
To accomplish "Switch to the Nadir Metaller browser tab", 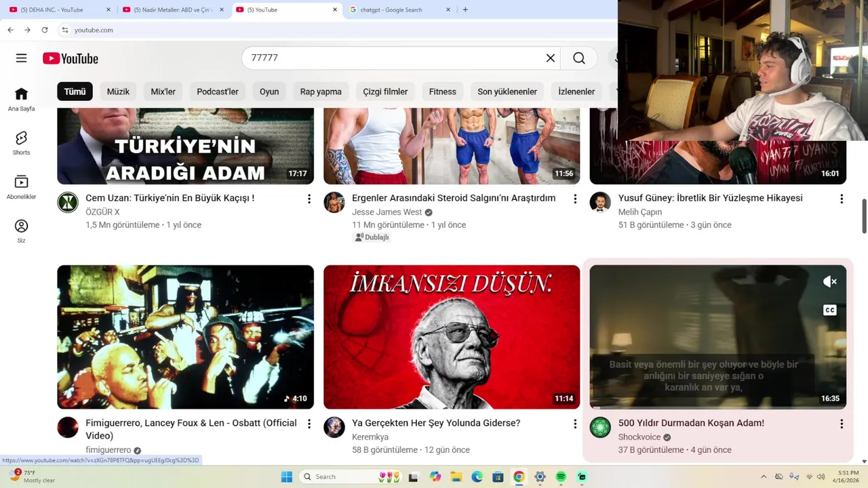I will [x=173, y=9].
